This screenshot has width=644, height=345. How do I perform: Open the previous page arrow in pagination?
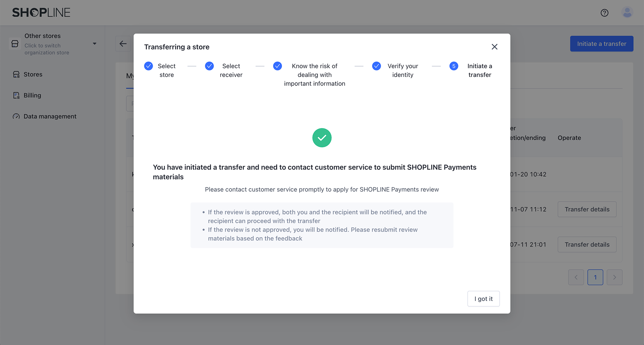pyautogui.click(x=576, y=277)
